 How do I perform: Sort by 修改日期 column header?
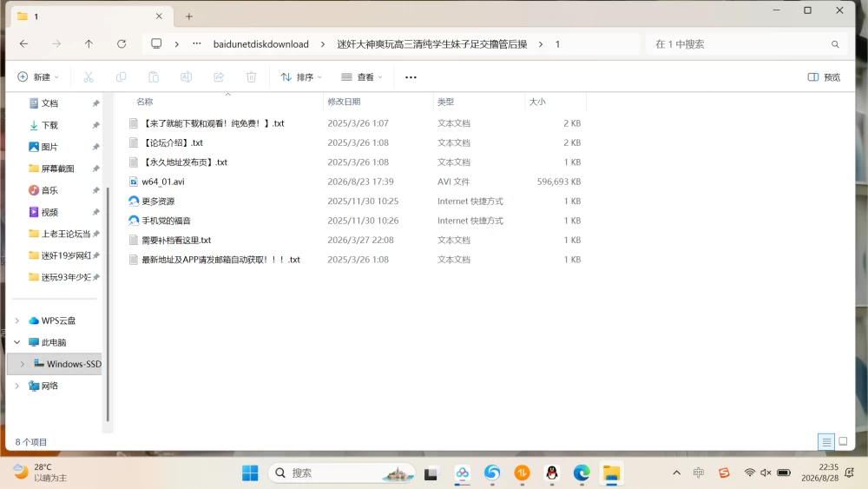344,102
